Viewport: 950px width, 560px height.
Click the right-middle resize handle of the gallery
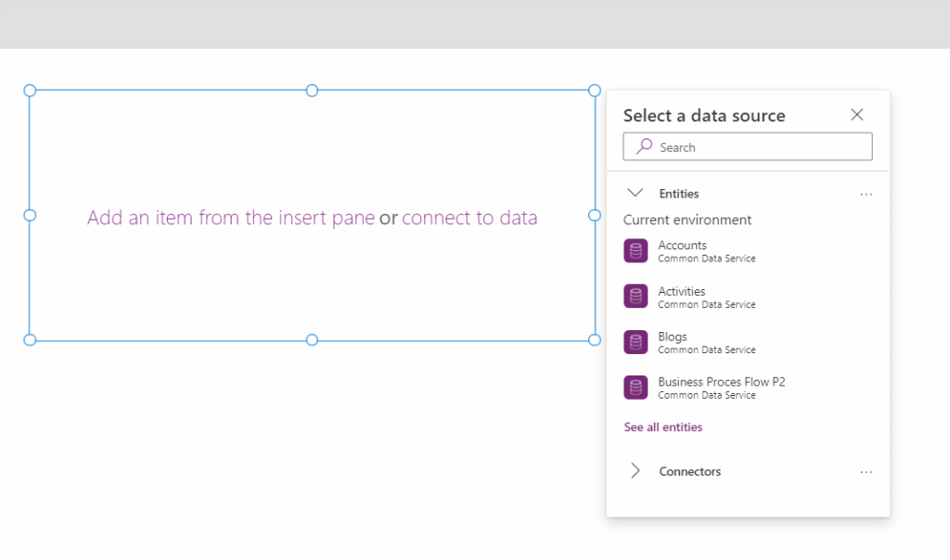click(595, 215)
